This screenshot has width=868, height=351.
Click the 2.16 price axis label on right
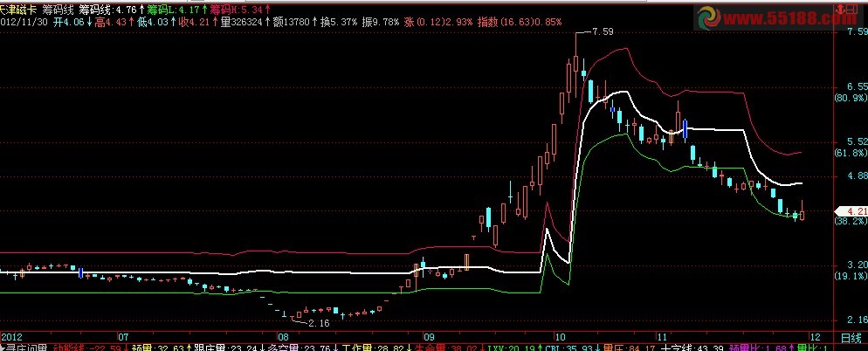[857, 320]
